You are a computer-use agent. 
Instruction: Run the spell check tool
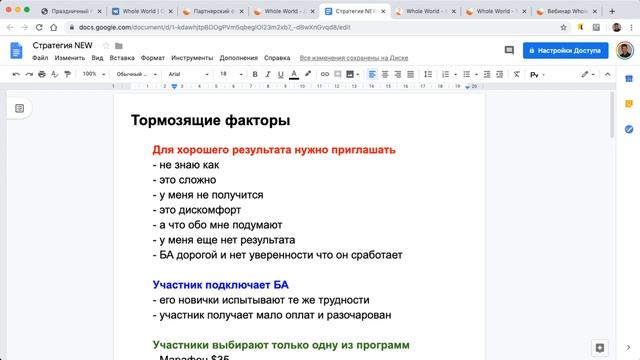tap(55, 74)
